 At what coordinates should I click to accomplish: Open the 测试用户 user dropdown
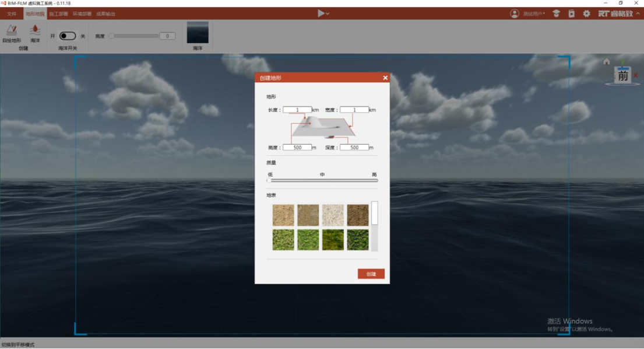pos(534,14)
